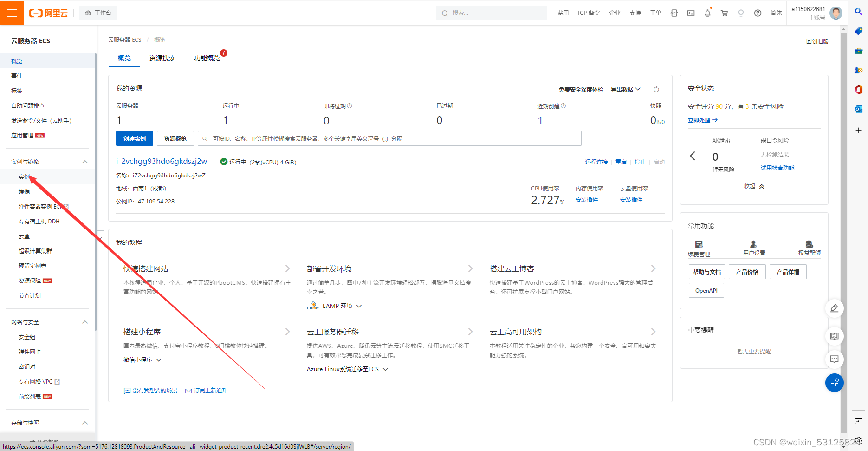868x451 pixels.
Task: Click the user avatar picture
Action: [836, 13]
